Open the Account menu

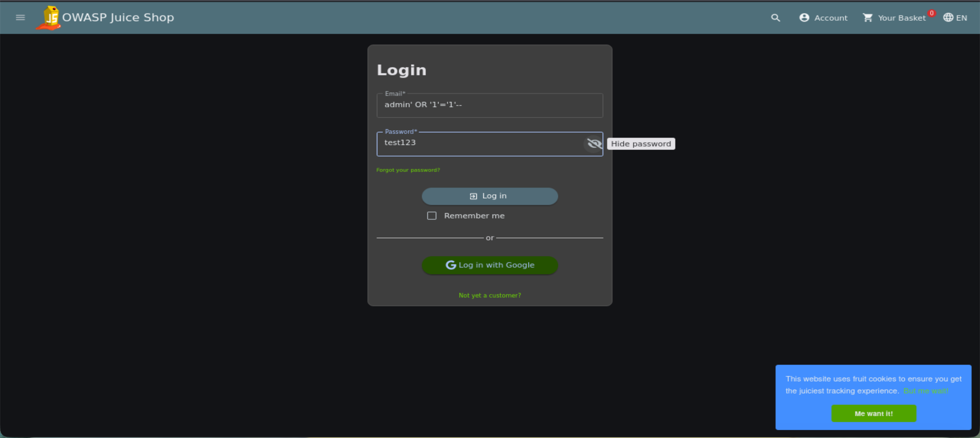coord(823,18)
